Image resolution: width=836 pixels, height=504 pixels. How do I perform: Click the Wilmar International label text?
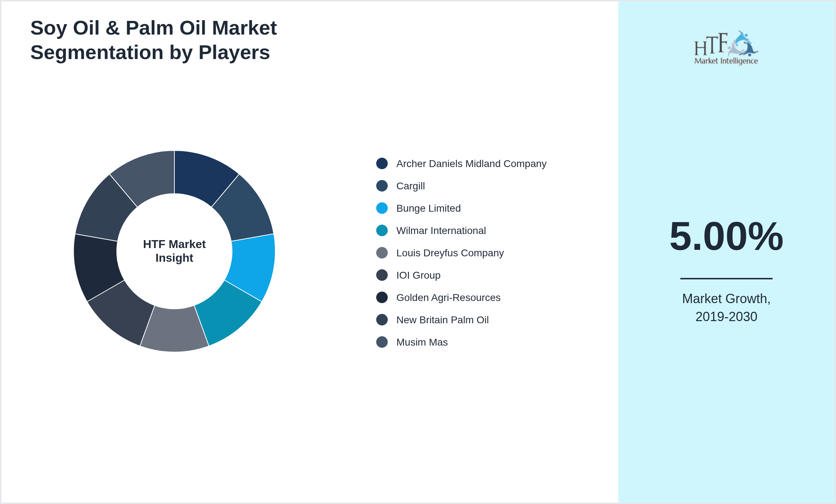441,231
